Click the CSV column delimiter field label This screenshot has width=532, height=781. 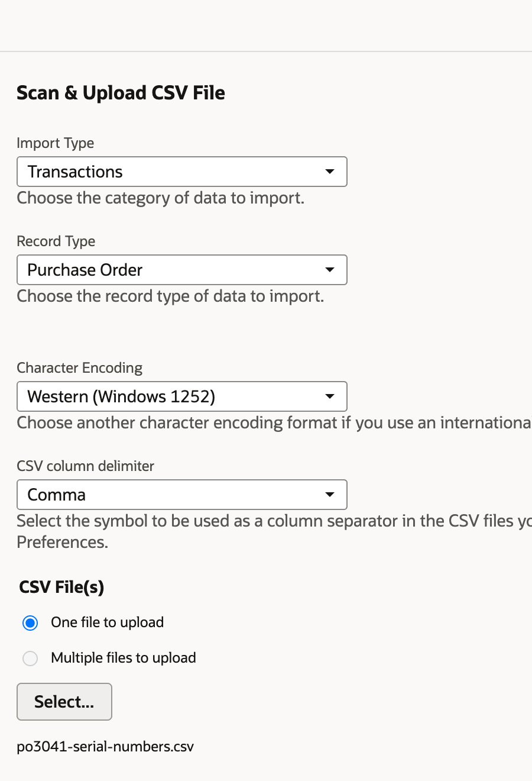(x=86, y=466)
